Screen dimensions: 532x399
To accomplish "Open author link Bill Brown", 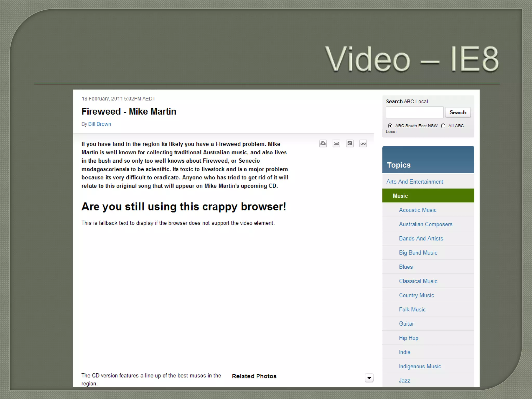I will click(x=99, y=124).
